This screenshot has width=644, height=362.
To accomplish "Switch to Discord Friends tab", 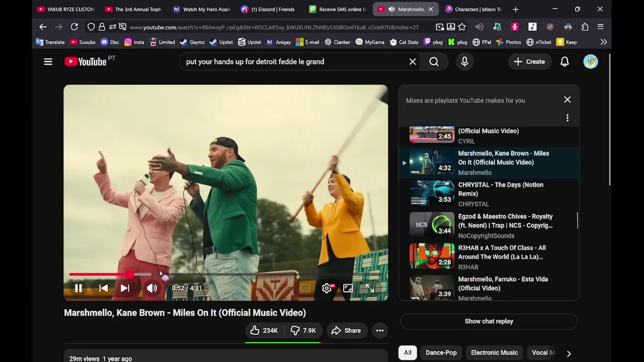I will point(269,9).
